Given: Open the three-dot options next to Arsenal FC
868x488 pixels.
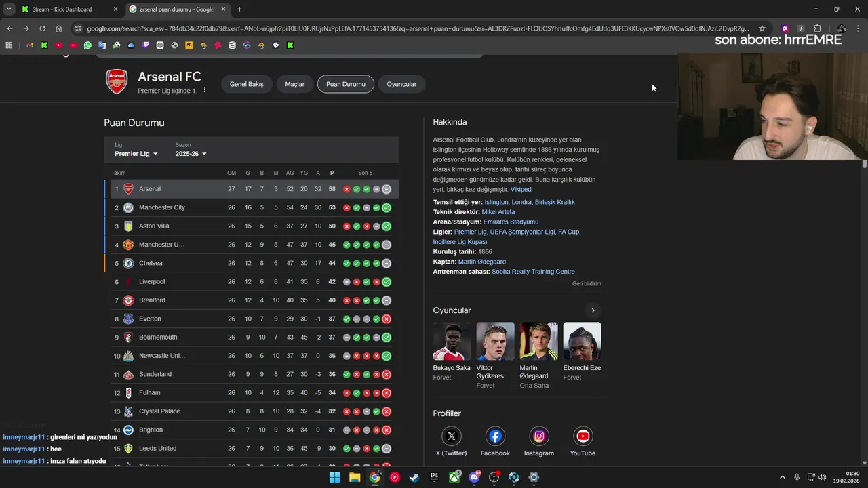Looking at the screenshot, I should (x=204, y=91).
